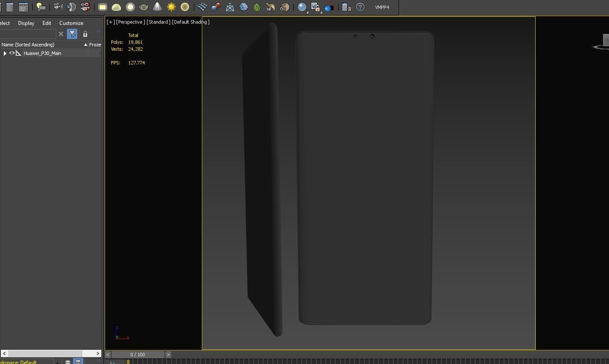
Task: Click the wireframe lattice icon
Action: point(230,7)
